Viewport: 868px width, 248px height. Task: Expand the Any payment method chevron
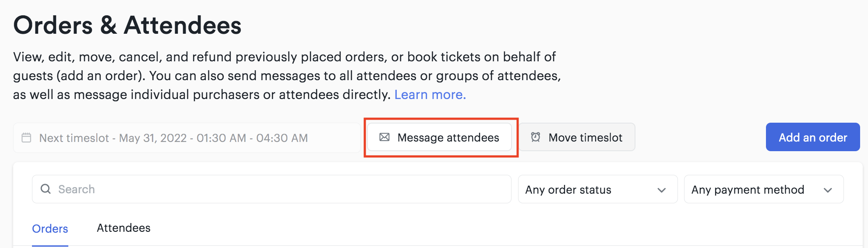828,190
